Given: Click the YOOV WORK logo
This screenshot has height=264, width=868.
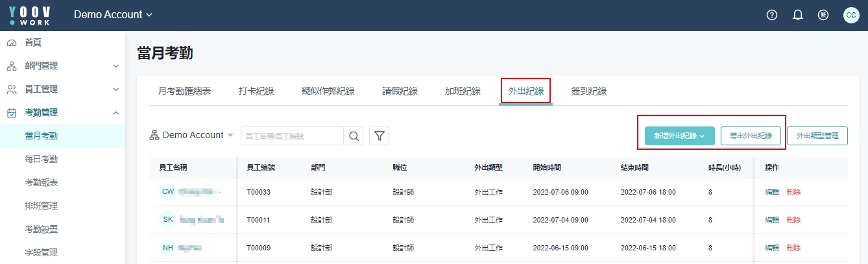Looking at the screenshot, I should pyautogui.click(x=30, y=15).
